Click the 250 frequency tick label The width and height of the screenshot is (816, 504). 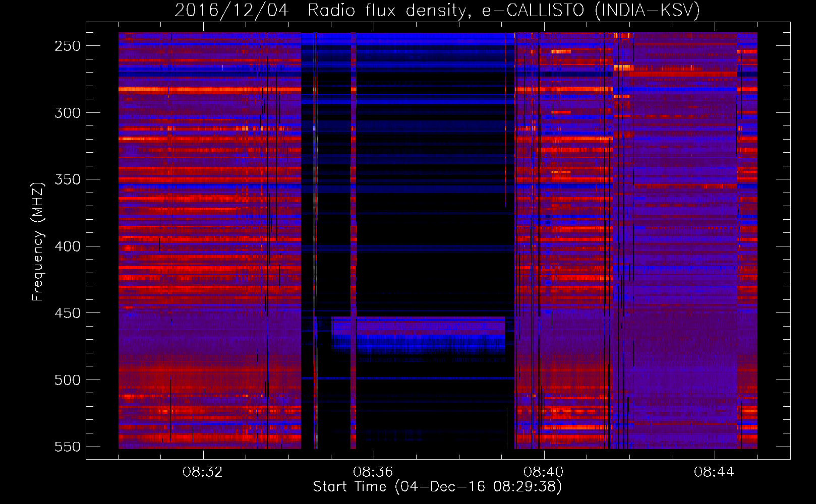click(x=68, y=46)
